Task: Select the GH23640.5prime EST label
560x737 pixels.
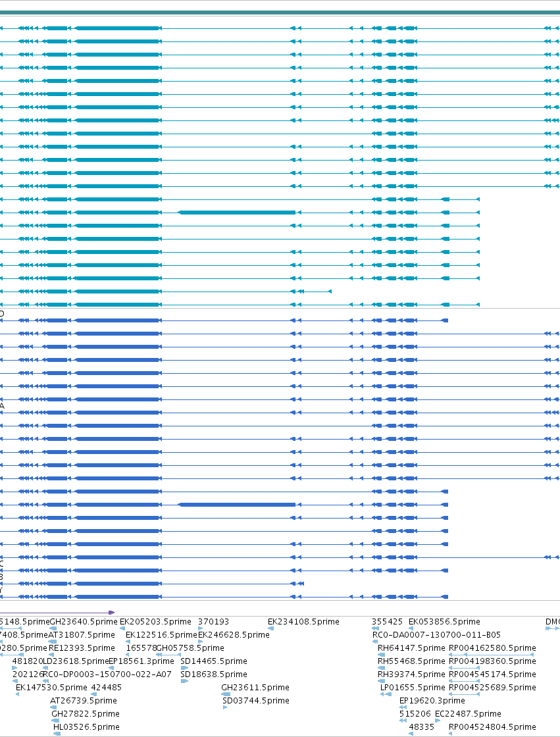Action: coord(84,621)
